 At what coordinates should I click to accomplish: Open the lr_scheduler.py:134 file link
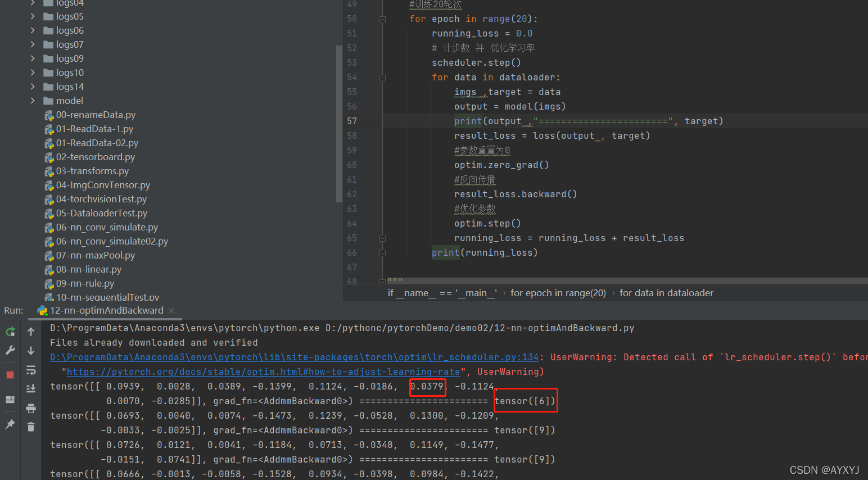coord(295,357)
